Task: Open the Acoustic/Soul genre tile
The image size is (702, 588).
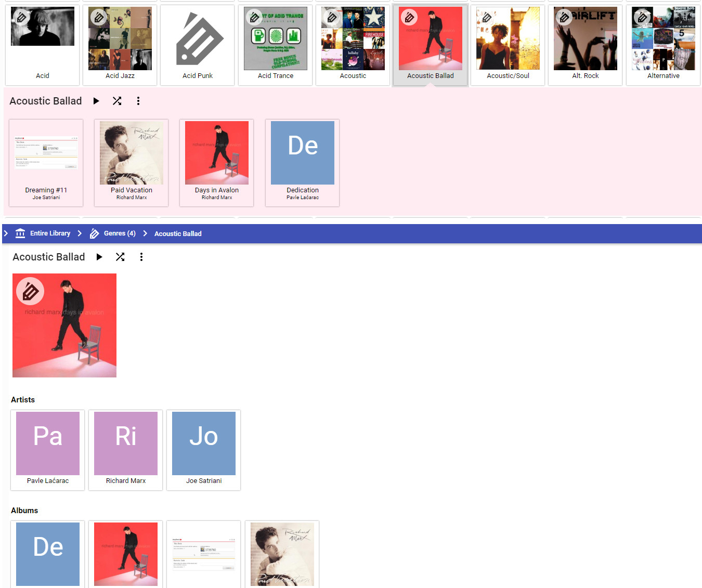Action: click(508, 45)
